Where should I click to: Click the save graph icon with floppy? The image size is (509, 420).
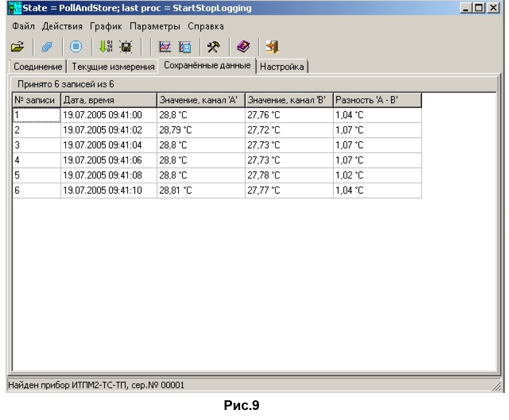pyautogui.click(x=185, y=47)
